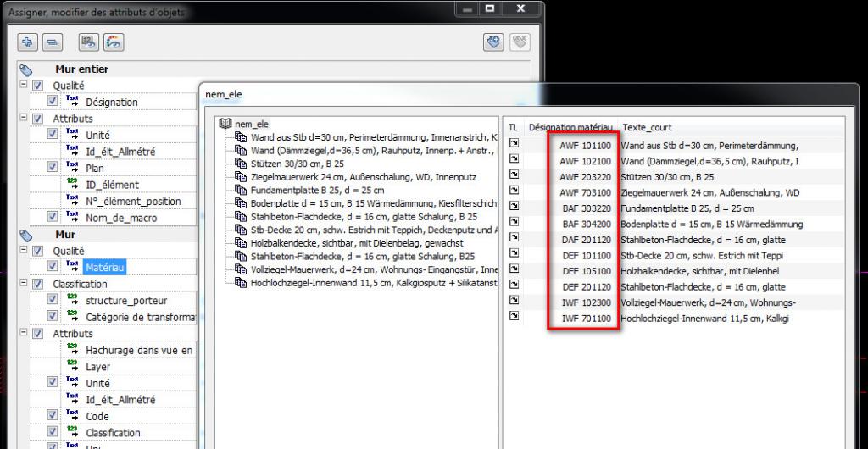868x449 pixels.
Task: Click the TL arrow icon for AWF 102100
Action: click(515, 158)
